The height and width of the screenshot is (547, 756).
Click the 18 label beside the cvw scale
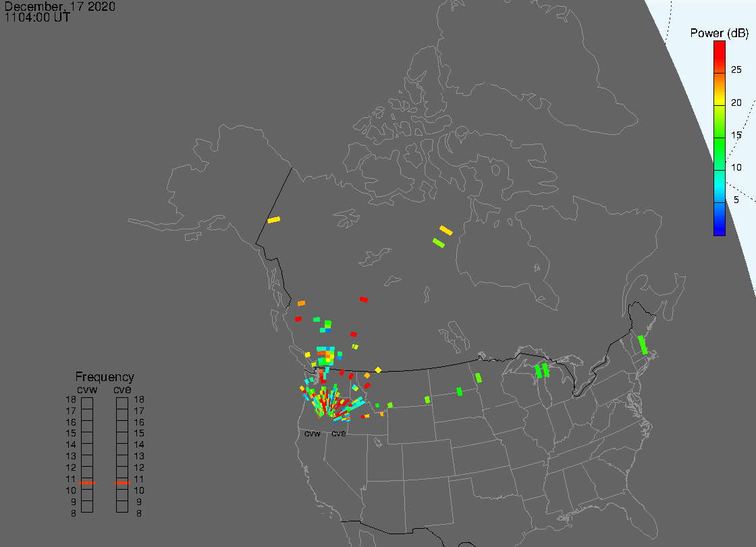(71, 399)
